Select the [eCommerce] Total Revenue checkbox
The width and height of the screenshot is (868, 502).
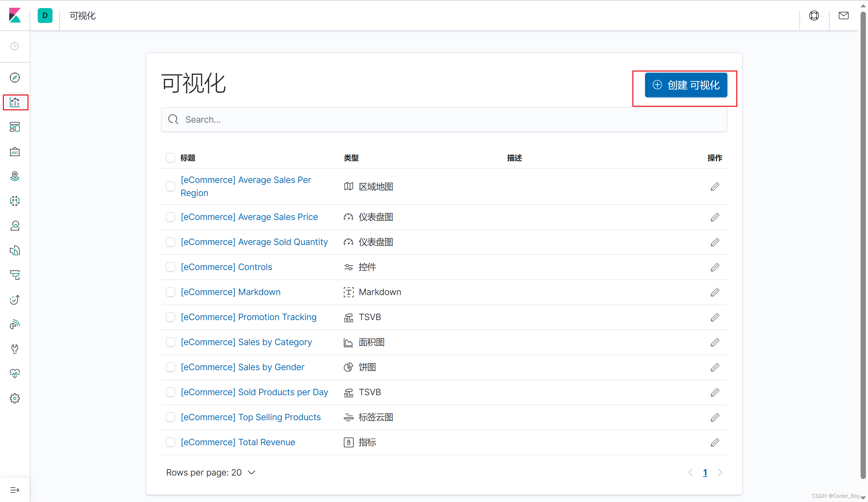(170, 442)
